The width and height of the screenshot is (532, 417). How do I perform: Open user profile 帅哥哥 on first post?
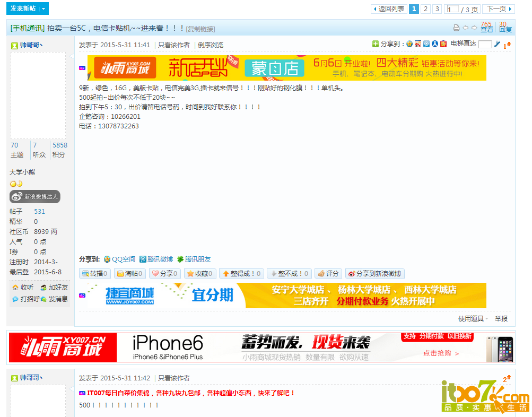tap(31, 45)
